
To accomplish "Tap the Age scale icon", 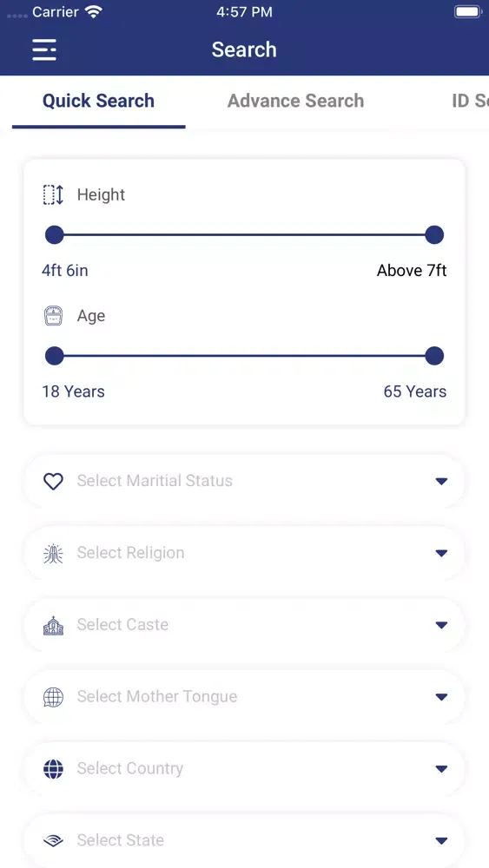I will [x=53, y=316].
